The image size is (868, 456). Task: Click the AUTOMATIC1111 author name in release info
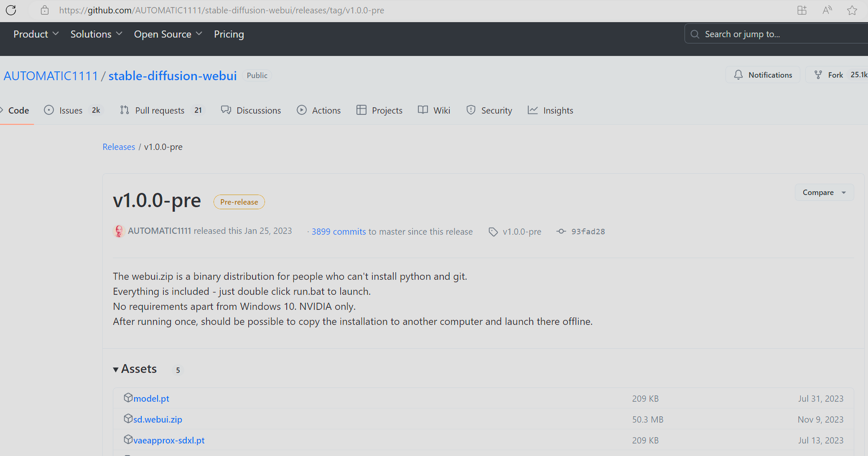[159, 231]
